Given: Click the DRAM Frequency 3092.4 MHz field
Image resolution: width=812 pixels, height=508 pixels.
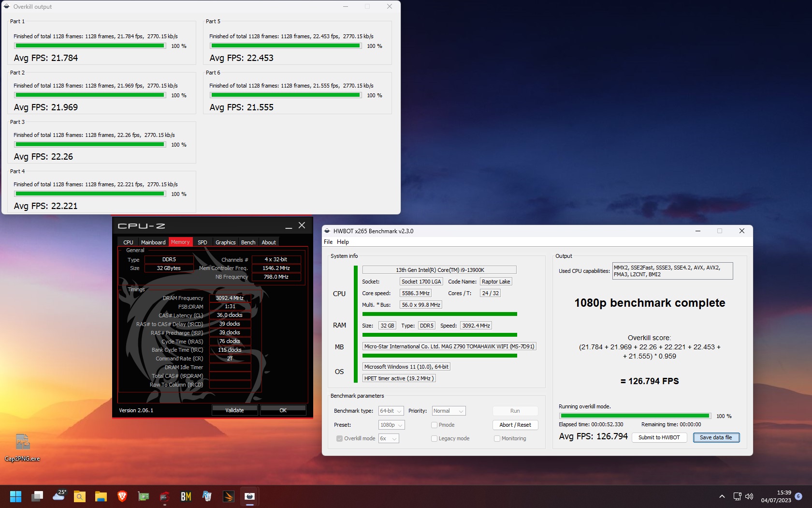Looking at the screenshot, I should (230, 298).
